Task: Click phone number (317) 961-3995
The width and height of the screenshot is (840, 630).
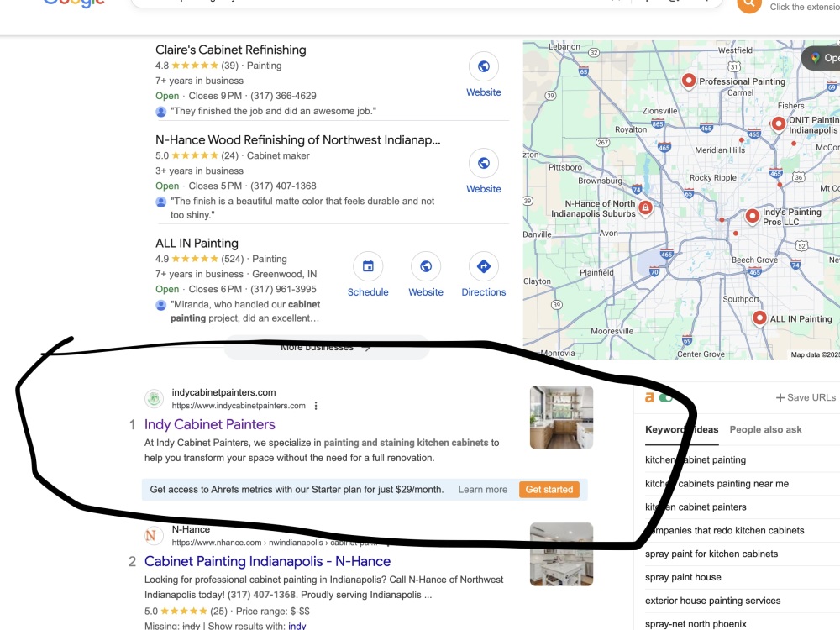Action: 283,289
